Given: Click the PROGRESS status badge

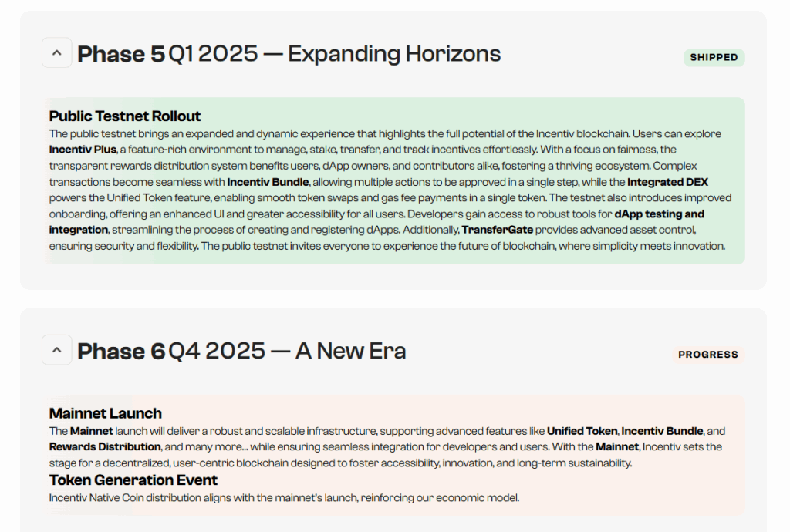Looking at the screenshot, I should (708, 355).
